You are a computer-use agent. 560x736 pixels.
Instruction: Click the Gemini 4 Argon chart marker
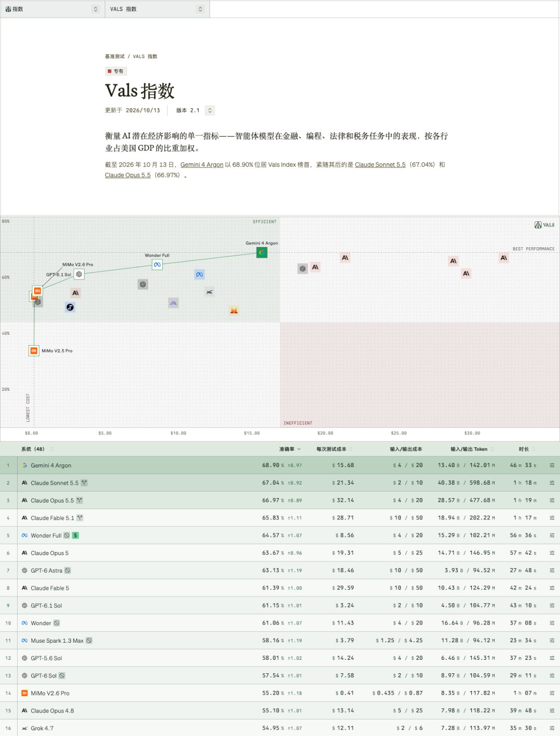[262, 252]
